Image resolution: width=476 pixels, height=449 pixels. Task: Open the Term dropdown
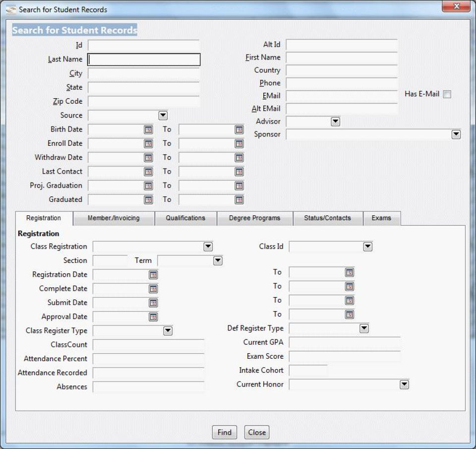click(x=218, y=260)
